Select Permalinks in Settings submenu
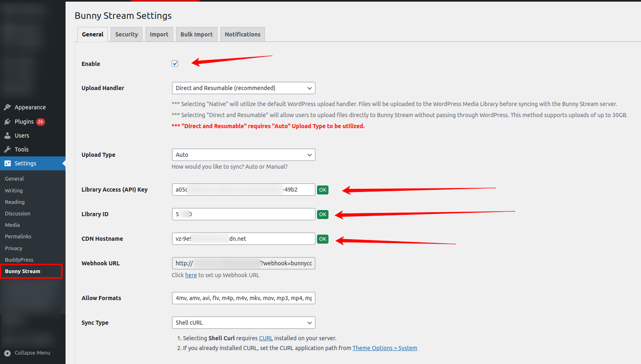Image resolution: width=641 pixels, height=364 pixels. pos(18,237)
